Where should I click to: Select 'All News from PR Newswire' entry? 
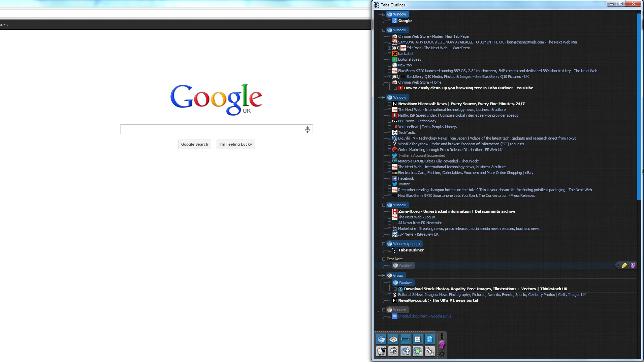point(420,223)
